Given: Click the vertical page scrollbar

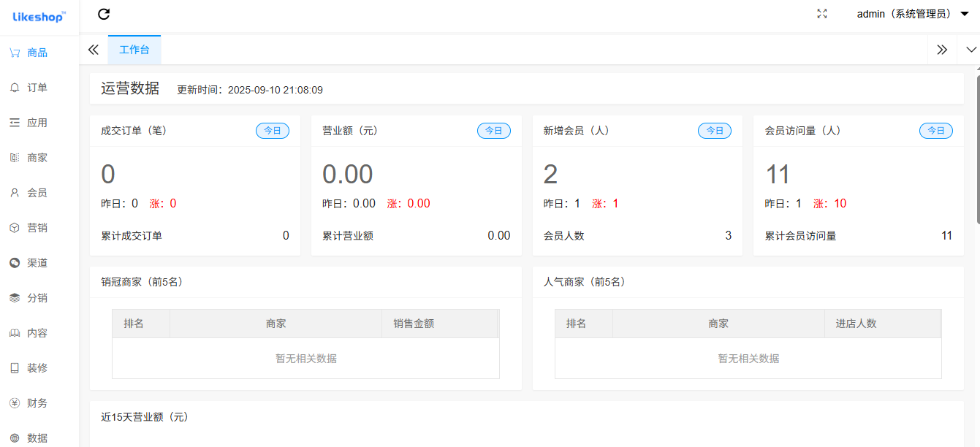Looking at the screenshot, I should [x=977, y=146].
